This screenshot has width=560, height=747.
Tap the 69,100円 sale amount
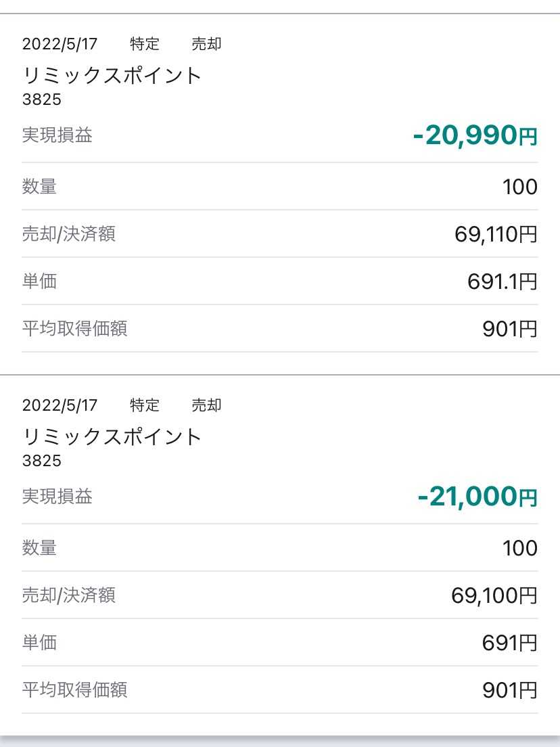click(494, 595)
